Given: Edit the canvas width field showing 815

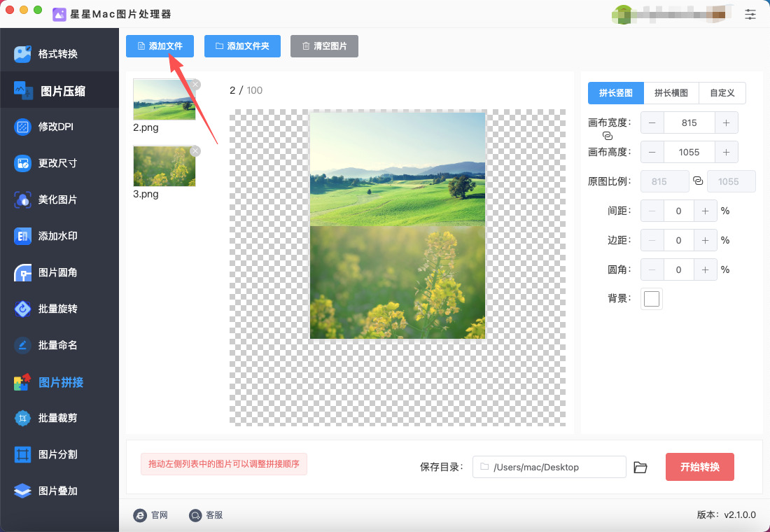Looking at the screenshot, I should (689, 122).
